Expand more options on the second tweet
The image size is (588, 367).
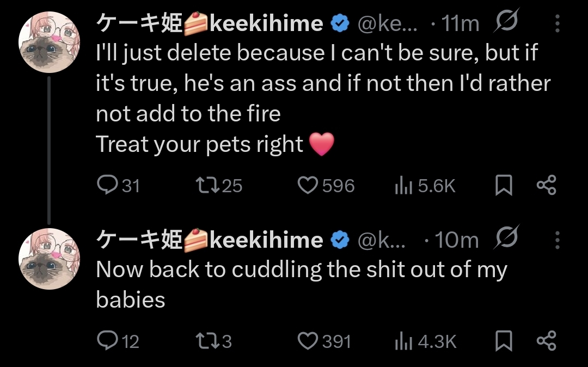(x=558, y=240)
